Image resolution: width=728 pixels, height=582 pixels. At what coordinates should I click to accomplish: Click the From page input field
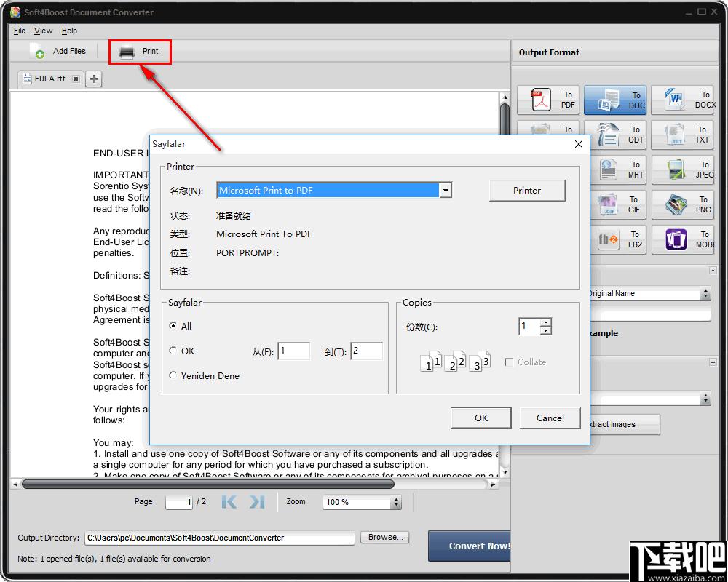(x=293, y=351)
